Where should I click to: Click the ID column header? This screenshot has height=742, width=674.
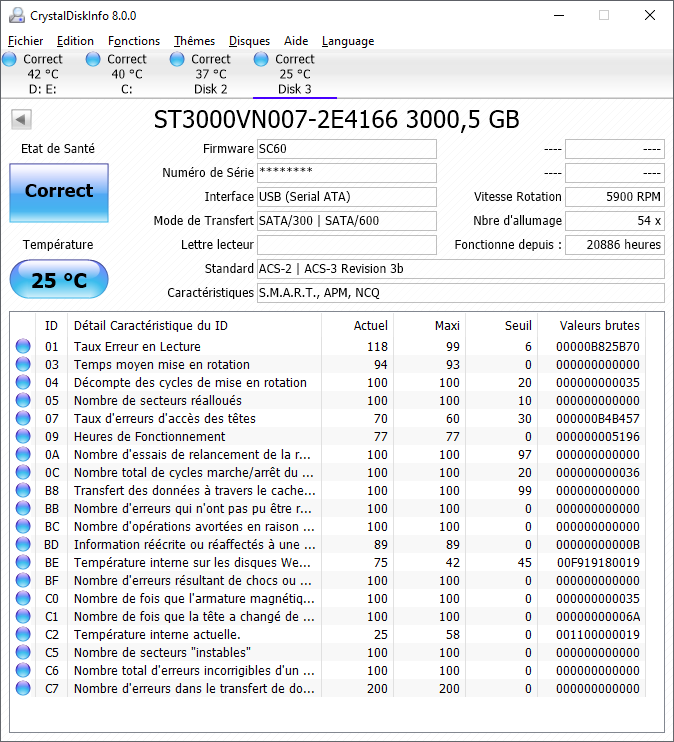tap(51, 326)
